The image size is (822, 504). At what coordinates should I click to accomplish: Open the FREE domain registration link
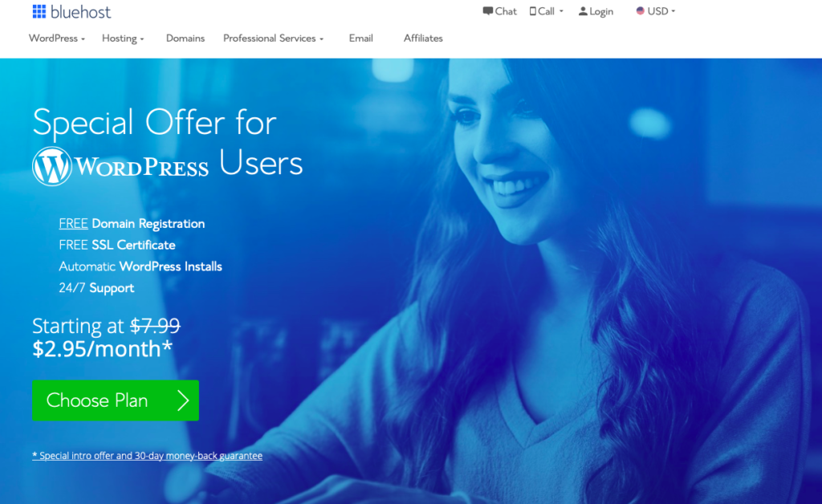coord(73,223)
